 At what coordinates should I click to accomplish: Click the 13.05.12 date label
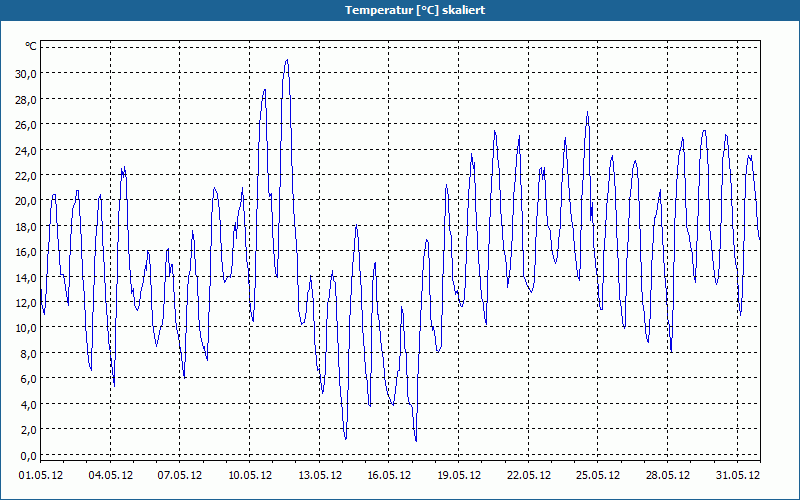coord(320,475)
